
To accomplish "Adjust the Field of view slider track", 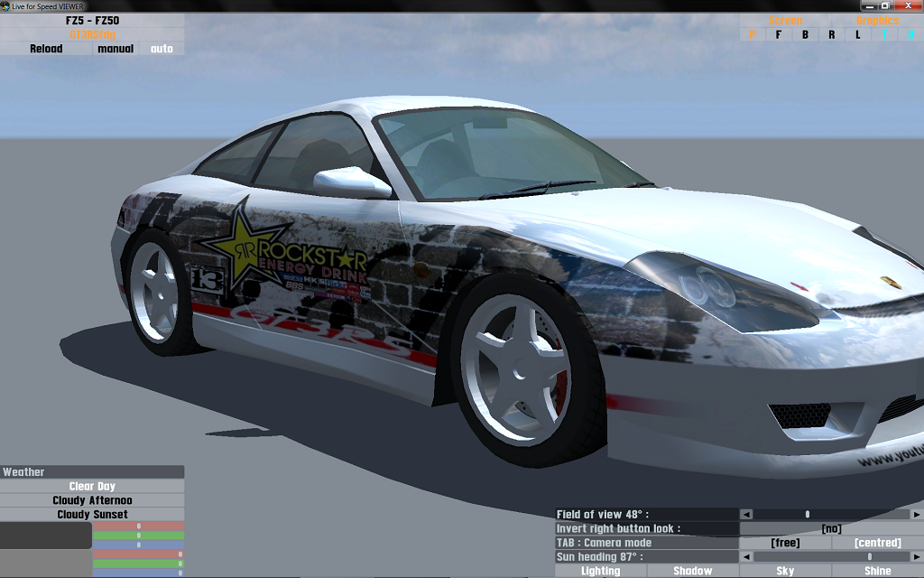I will 831,514.
